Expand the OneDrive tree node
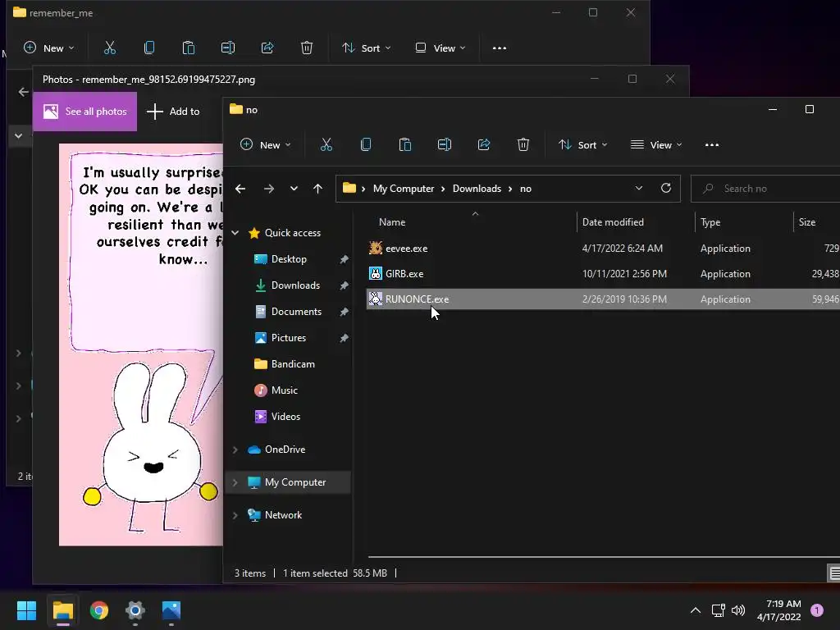This screenshot has width=840, height=630. click(x=235, y=450)
